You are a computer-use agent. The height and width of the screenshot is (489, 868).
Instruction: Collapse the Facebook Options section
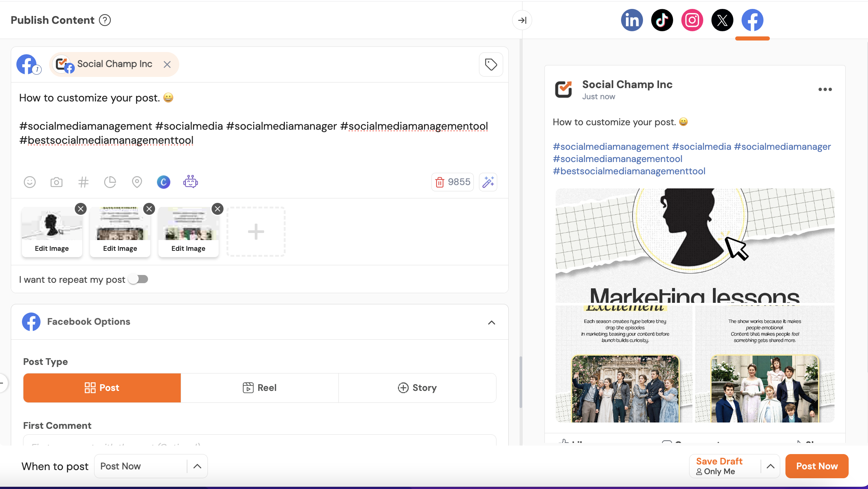click(492, 323)
